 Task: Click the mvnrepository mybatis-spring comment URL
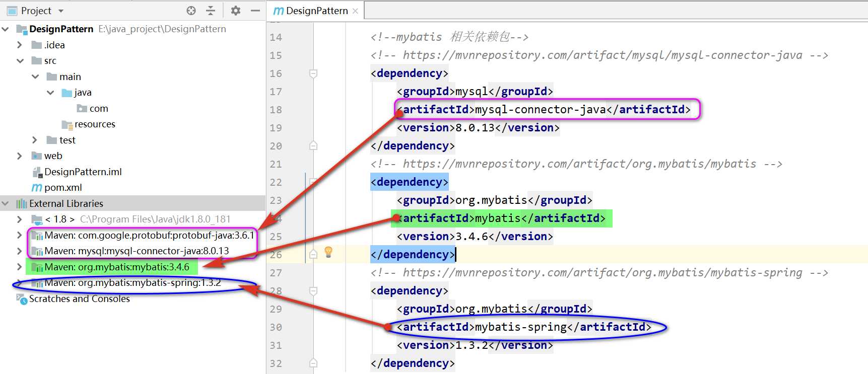click(603, 272)
